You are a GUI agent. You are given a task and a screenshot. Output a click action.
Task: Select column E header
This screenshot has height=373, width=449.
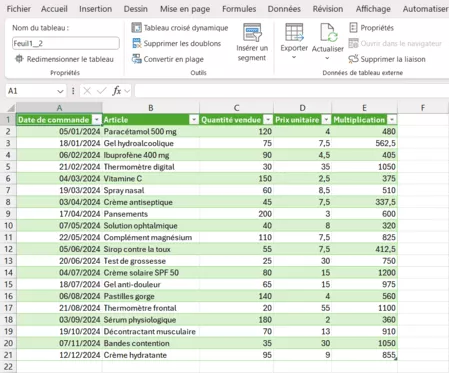(364, 108)
